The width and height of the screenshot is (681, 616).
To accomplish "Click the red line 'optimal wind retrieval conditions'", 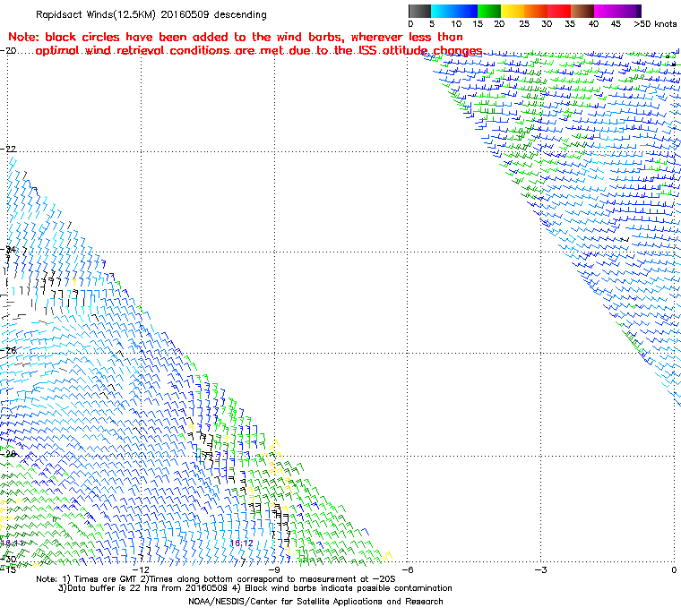I will [259, 51].
